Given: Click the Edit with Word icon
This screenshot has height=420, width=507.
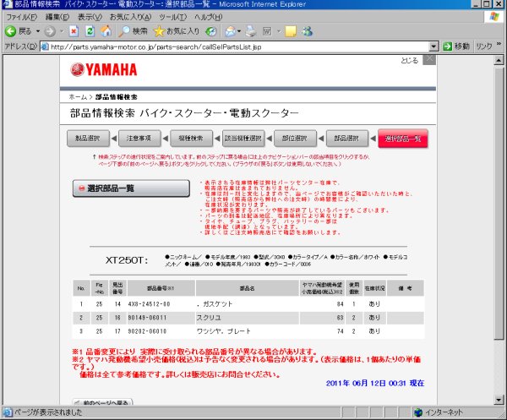Looking at the screenshot, I should (x=267, y=31).
